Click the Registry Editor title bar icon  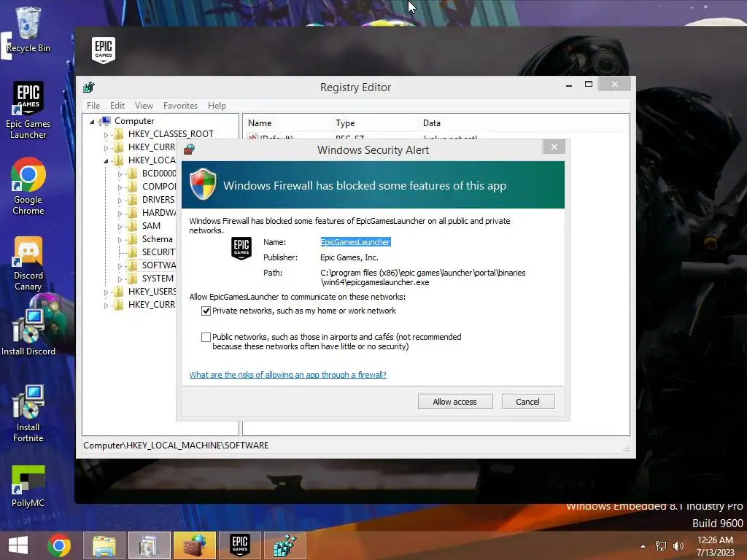tap(88, 87)
